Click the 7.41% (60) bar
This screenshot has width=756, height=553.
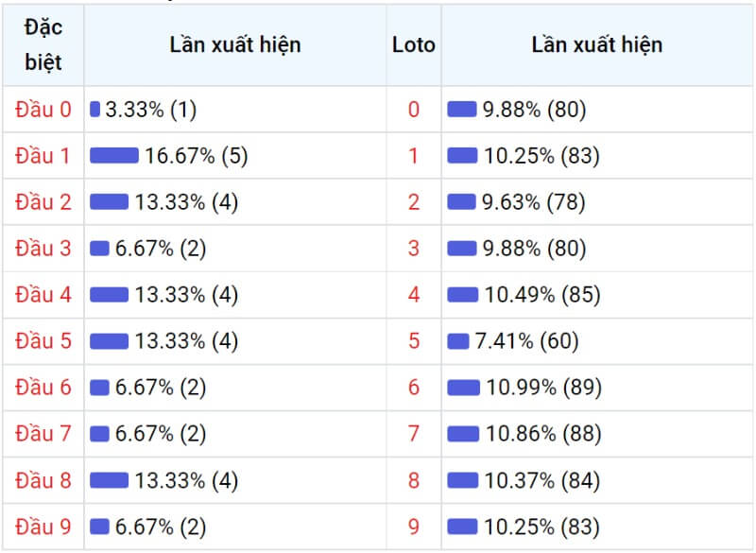tap(457, 341)
